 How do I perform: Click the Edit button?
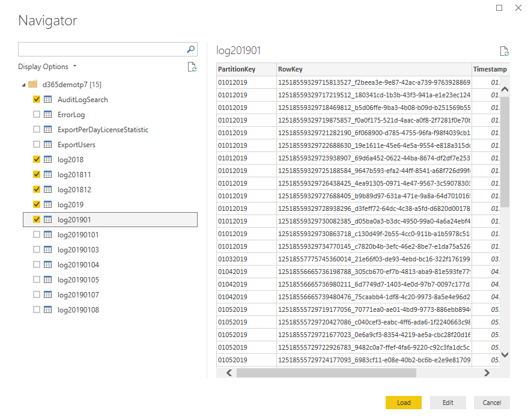click(x=448, y=403)
